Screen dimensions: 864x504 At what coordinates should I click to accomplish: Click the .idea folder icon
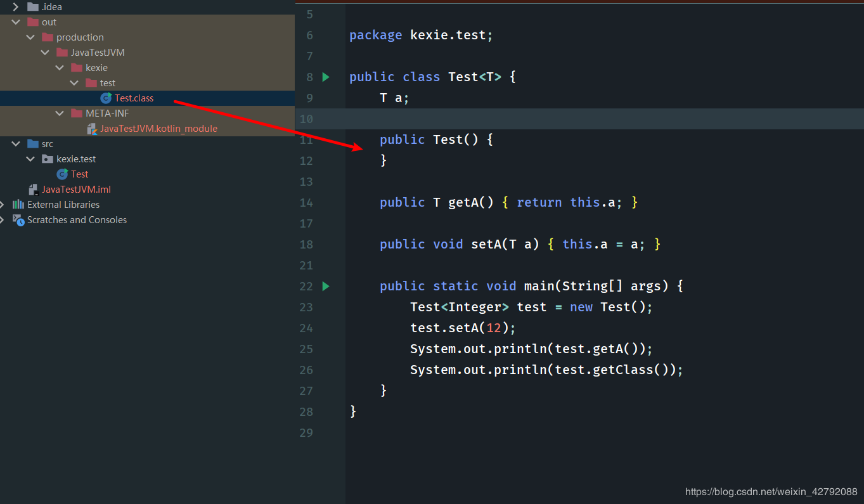[33, 7]
